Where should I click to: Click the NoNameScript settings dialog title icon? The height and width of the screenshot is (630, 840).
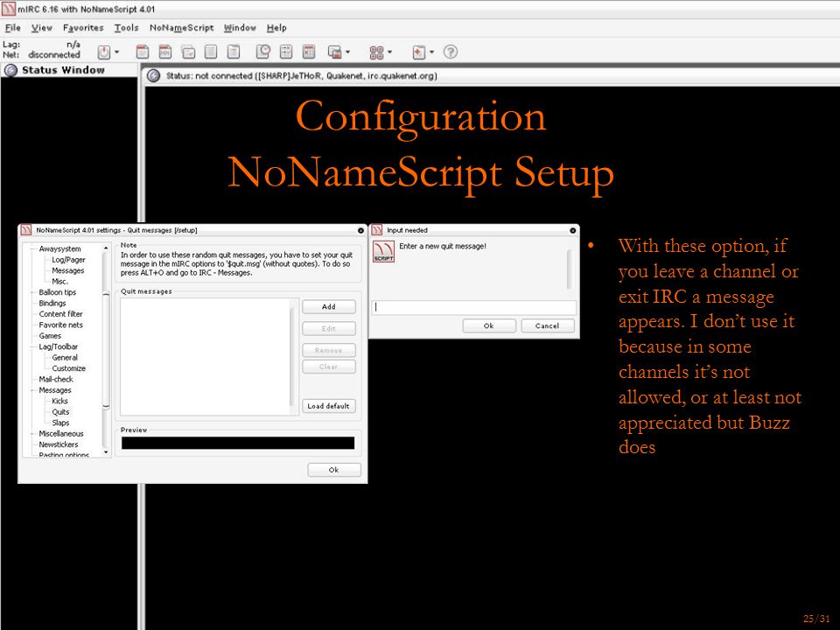click(x=25, y=230)
